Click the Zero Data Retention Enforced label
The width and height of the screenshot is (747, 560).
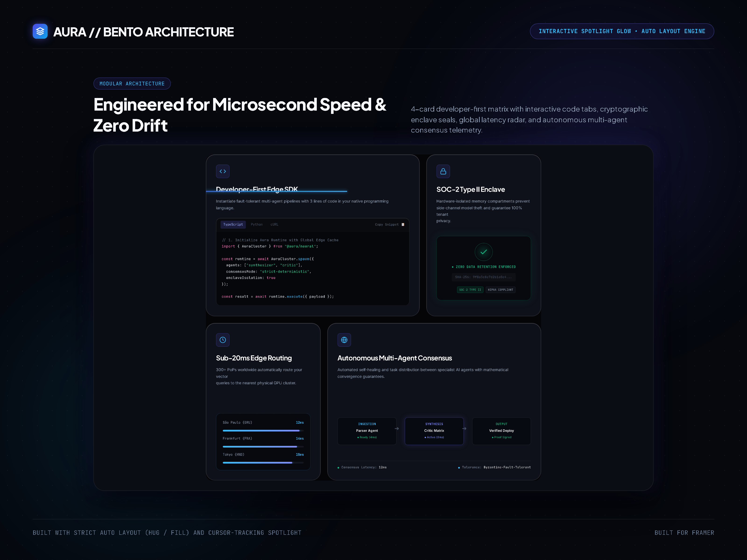484,267
